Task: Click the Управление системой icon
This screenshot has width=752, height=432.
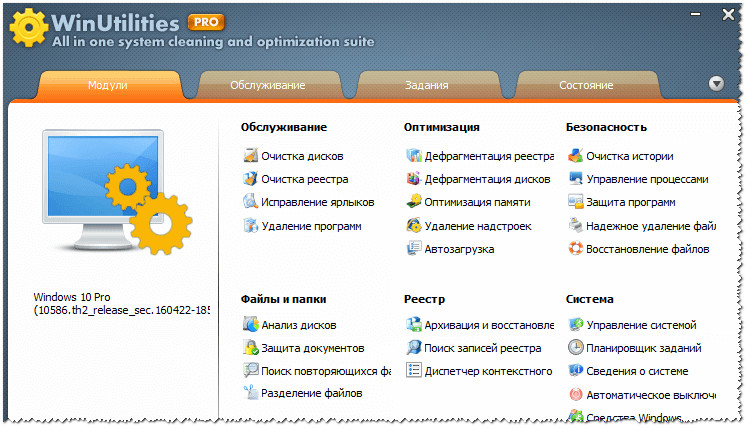Action: (x=576, y=324)
